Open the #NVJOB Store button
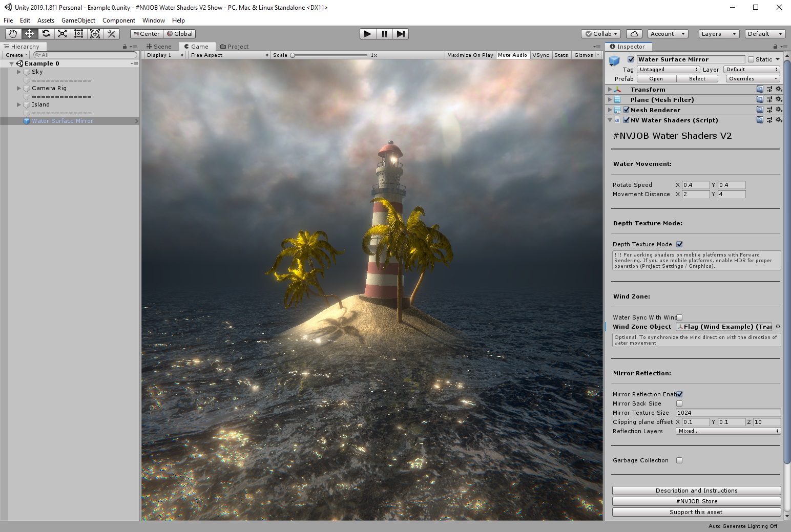791x532 pixels. point(696,501)
